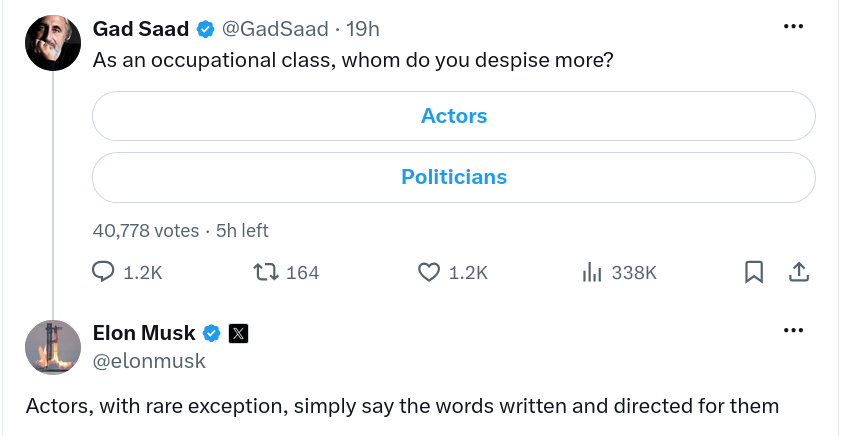Screen dimensions: 841x436
Task: Click Elon Musk's verified blue checkmark badge
Action: coord(211,333)
